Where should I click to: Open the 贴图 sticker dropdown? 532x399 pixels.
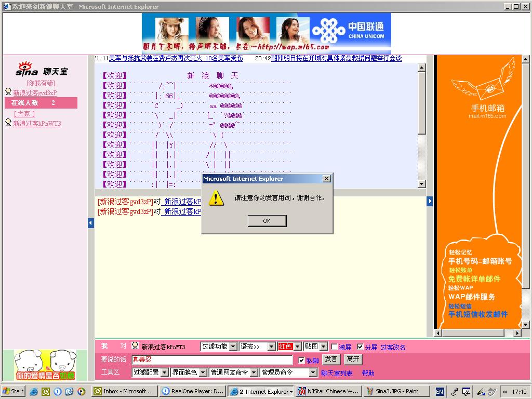[315, 346]
